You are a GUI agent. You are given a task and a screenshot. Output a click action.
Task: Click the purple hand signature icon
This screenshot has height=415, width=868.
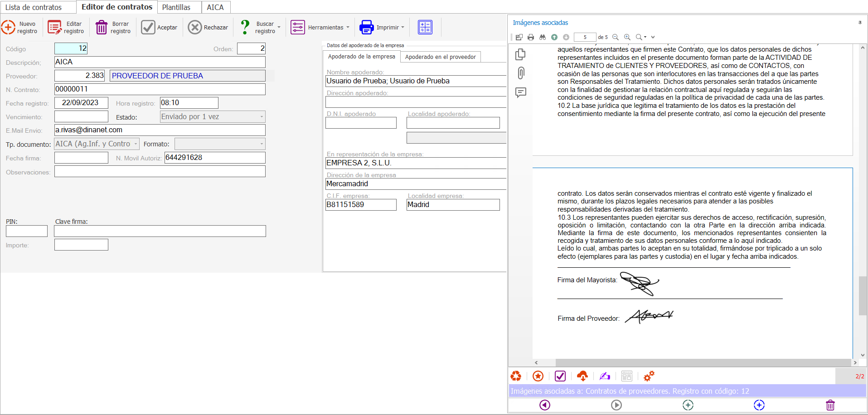point(605,376)
